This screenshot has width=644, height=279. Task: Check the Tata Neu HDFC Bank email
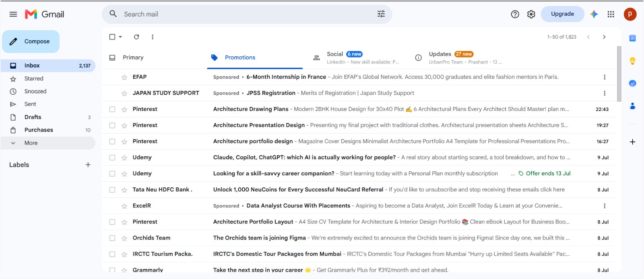(112, 190)
